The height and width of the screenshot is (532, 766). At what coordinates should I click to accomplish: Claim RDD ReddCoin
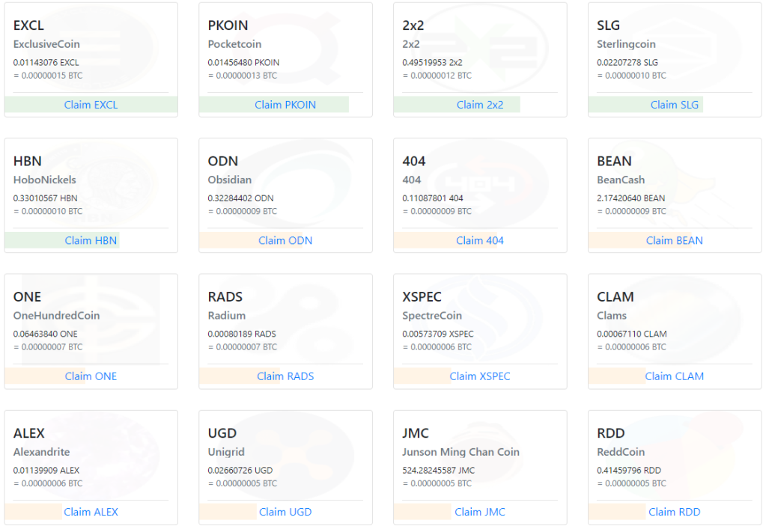point(674,512)
